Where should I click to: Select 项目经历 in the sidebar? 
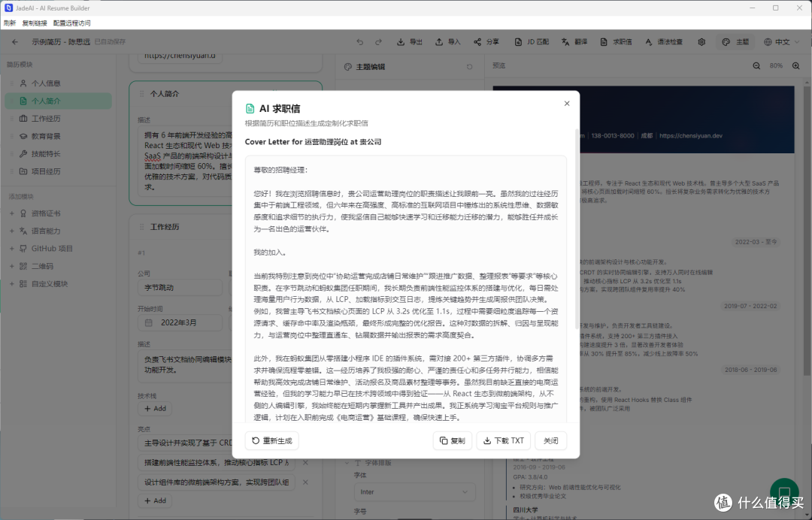tap(59, 171)
